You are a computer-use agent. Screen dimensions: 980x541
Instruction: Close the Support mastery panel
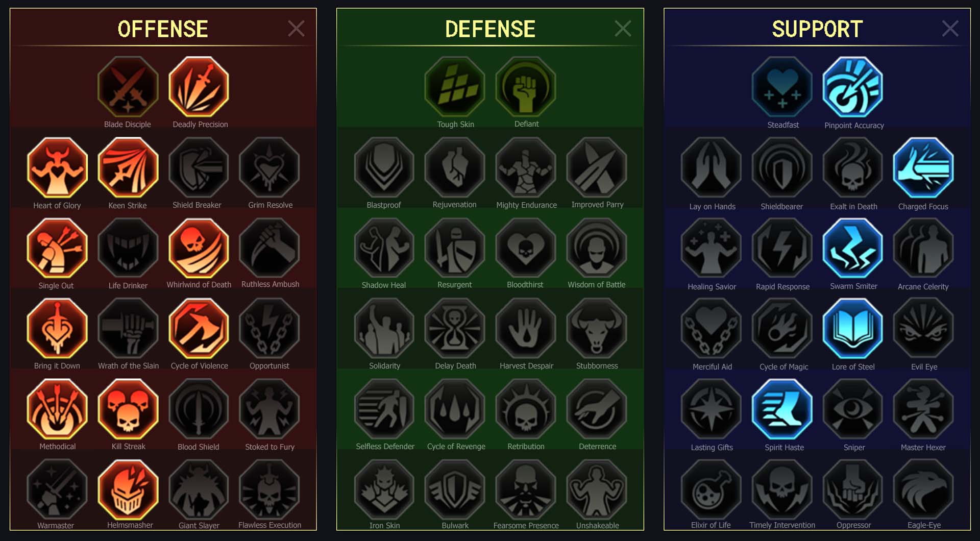pyautogui.click(x=950, y=29)
